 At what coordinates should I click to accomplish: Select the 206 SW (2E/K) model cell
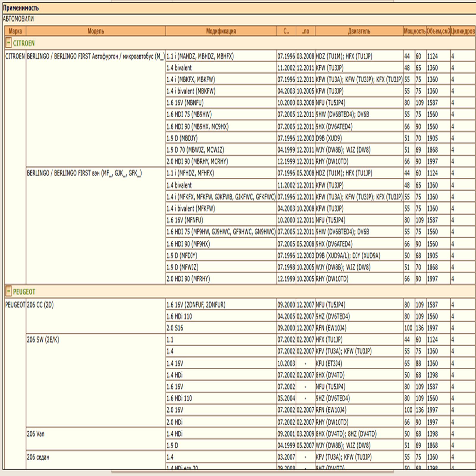43,340
